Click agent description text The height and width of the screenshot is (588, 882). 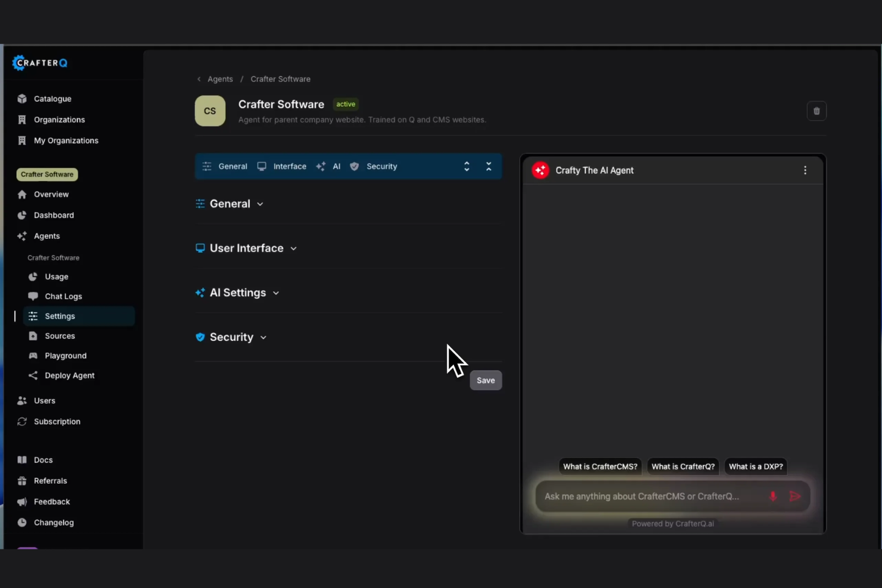coord(362,120)
